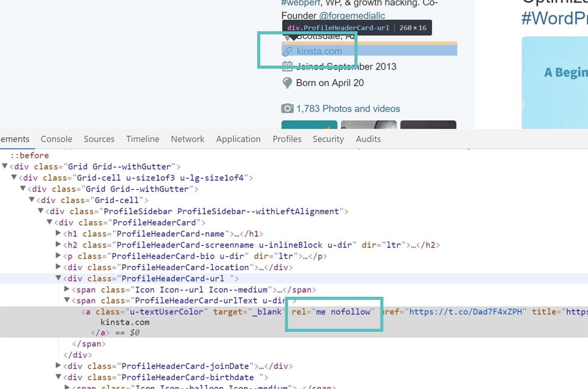Click the Joined September 2013 text
This screenshot has width=588, height=389.
click(x=346, y=67)
